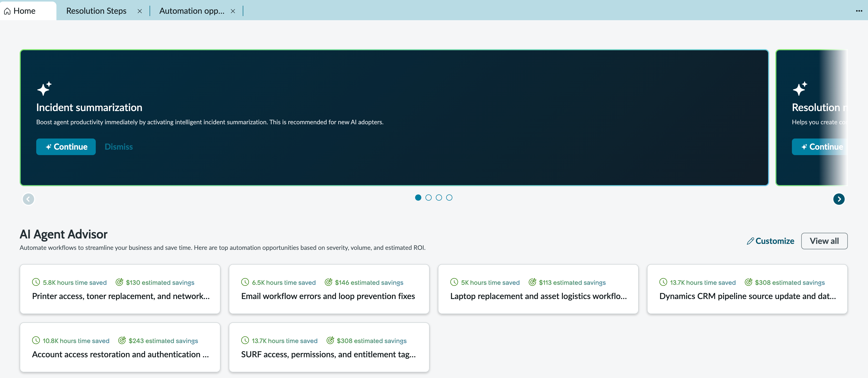Image resolution: width=868 pixels, height=378 pixels.
Task: Click Continue on the Resolution card
Action: pyautogui.click(x=820, y=147)
